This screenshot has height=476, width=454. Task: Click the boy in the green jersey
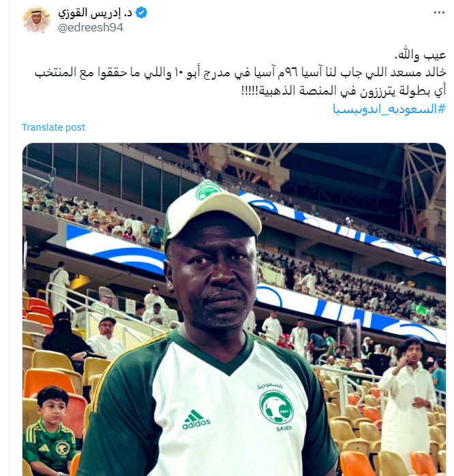point(50,431)
